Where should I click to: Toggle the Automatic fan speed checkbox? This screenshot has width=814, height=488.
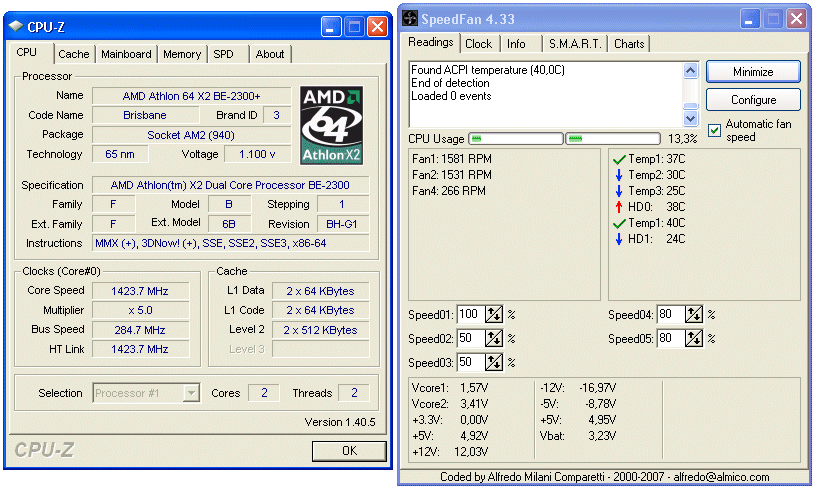pos(715,130)
